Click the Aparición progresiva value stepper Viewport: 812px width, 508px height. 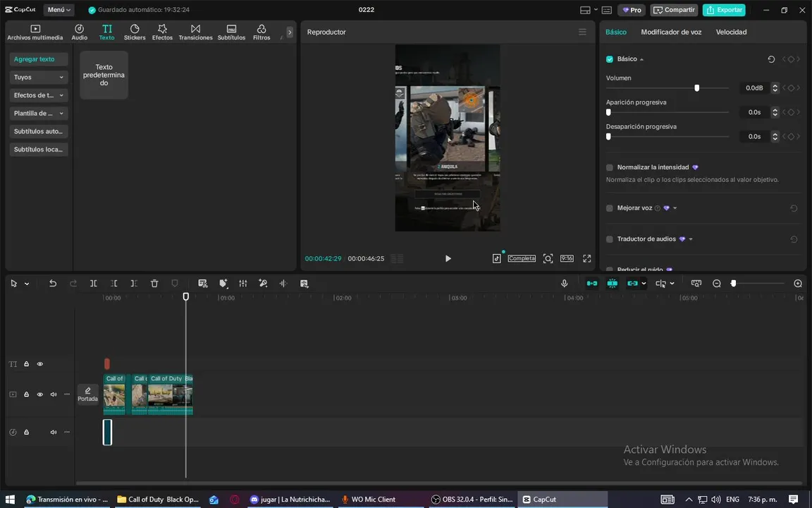tap(775, 112)
